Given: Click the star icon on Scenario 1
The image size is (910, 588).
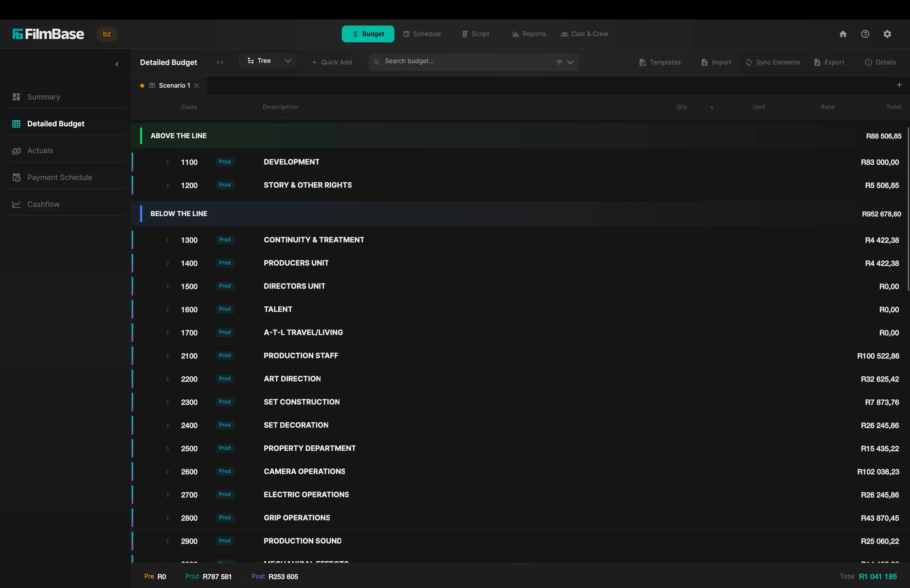Looking at the screenshot, I should (x=142, y=86).
